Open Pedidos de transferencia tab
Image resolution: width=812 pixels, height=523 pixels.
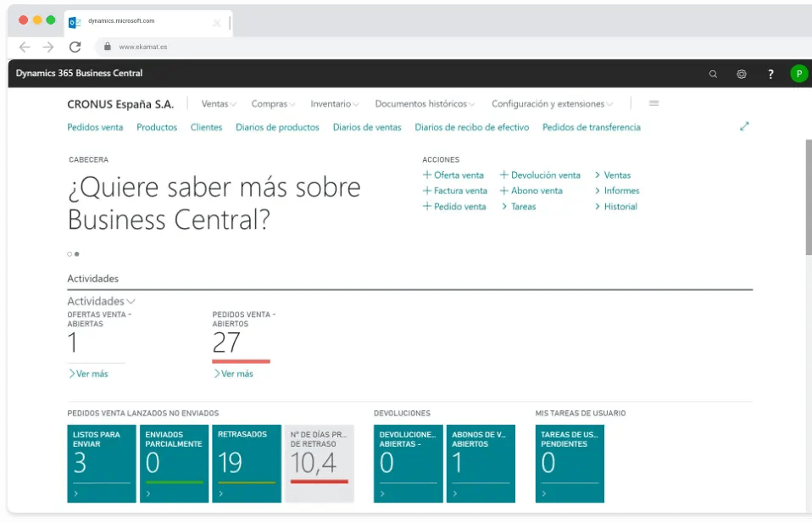pyautogui.click(x=591, y=127)
